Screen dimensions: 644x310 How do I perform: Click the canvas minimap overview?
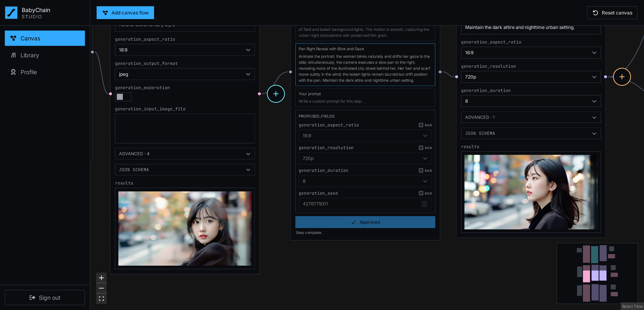point(597,273)
